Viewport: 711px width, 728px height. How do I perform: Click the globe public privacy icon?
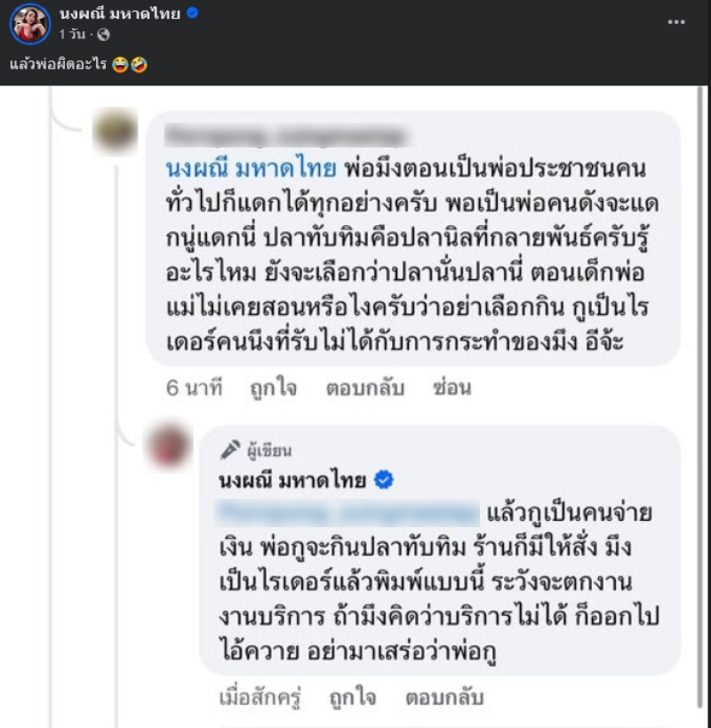click(103, 36)
